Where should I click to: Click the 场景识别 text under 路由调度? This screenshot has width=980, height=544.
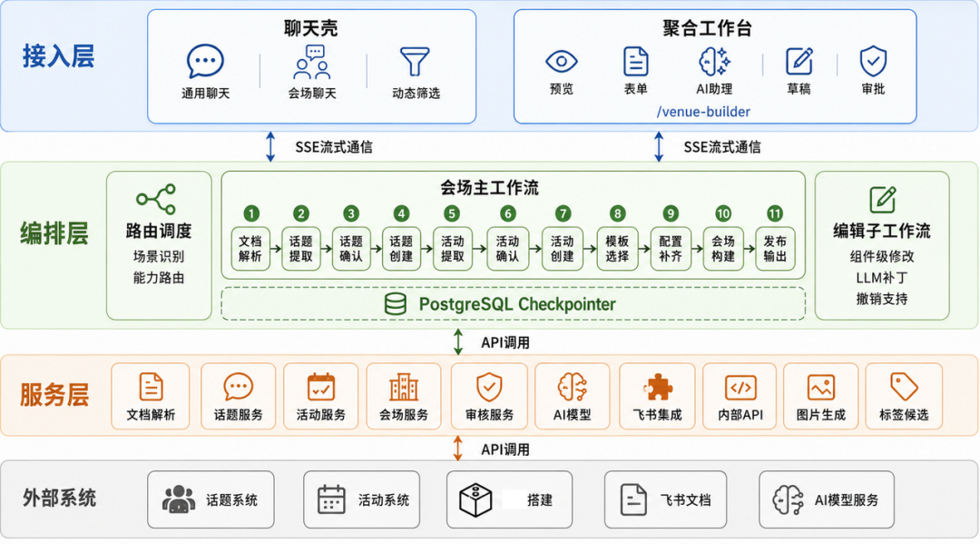pyautogui.click(x=159, y=256)
